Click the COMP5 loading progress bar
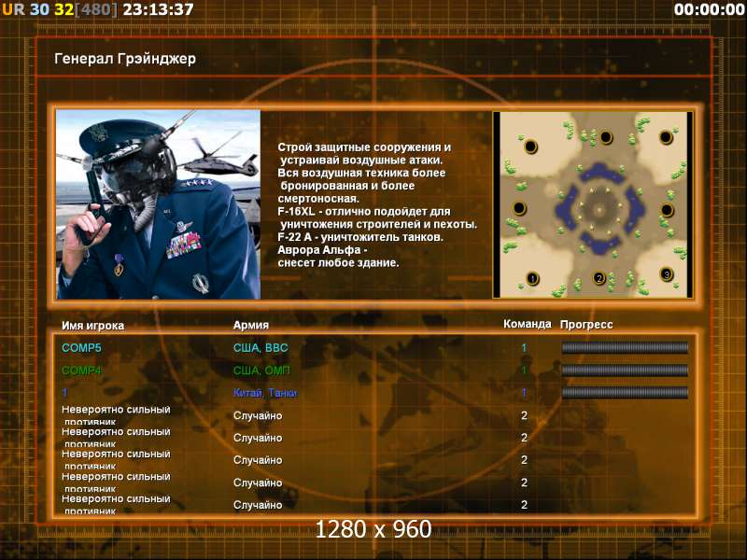The image size is (747, 560). point(625,348)
